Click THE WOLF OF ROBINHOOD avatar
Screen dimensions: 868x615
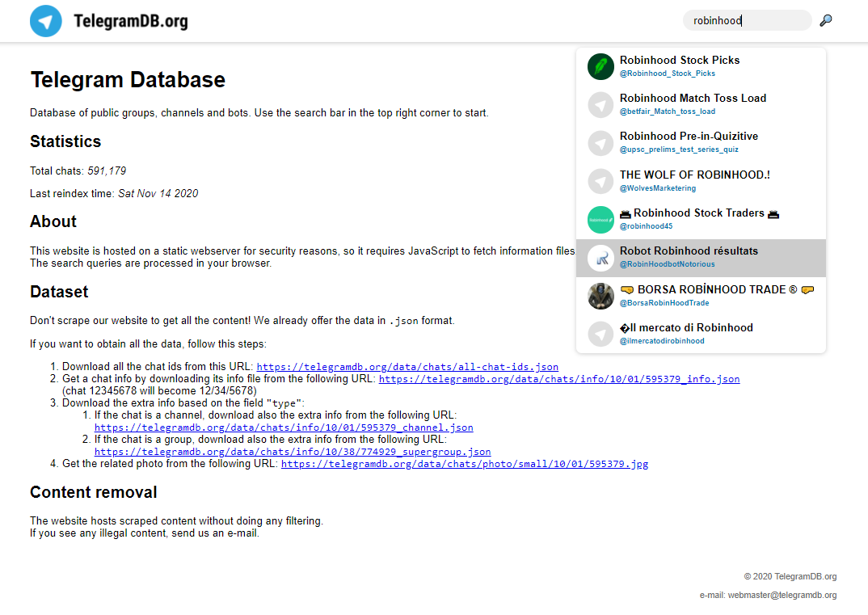coord(600,181)
